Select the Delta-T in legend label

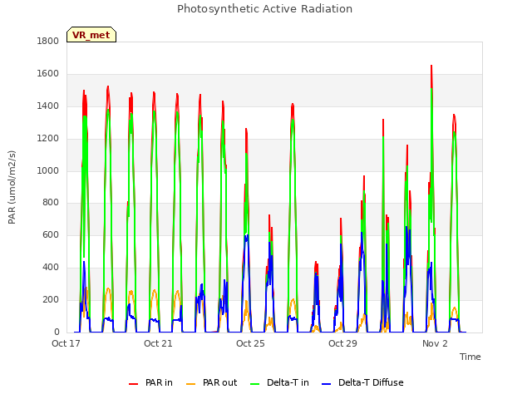pyautogui.click(x=288, y=382)
